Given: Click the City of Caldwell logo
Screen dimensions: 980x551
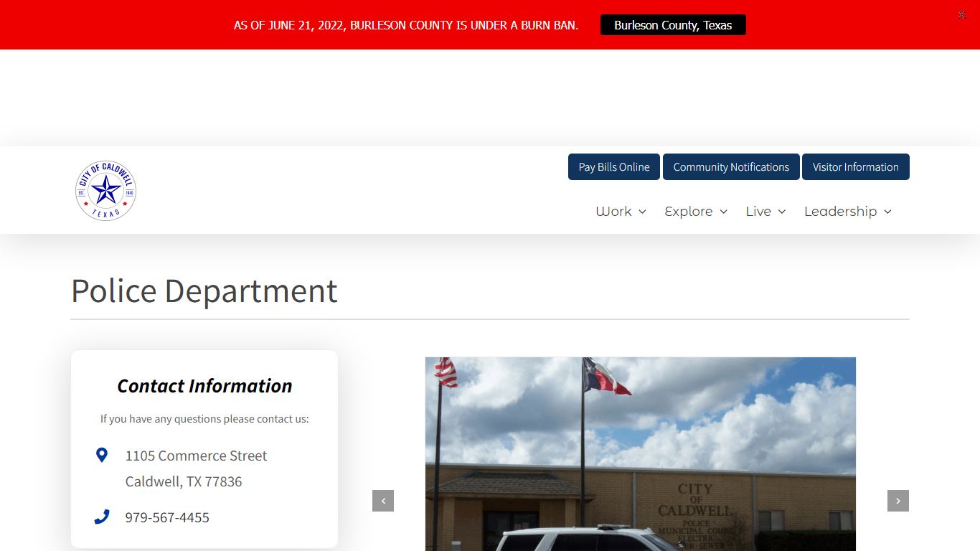Looking at the screenshot, I should (x=105, y=190).
